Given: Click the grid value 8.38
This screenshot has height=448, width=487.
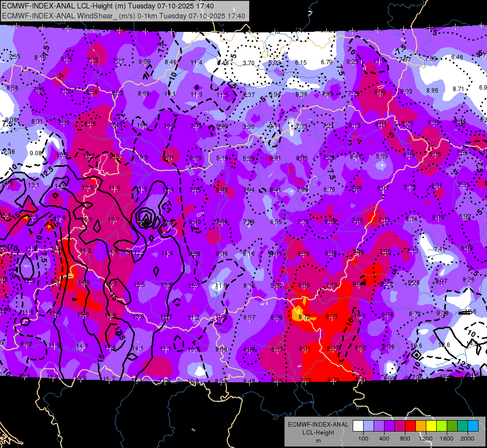Looking at the screenshot, I should point(301,94).
